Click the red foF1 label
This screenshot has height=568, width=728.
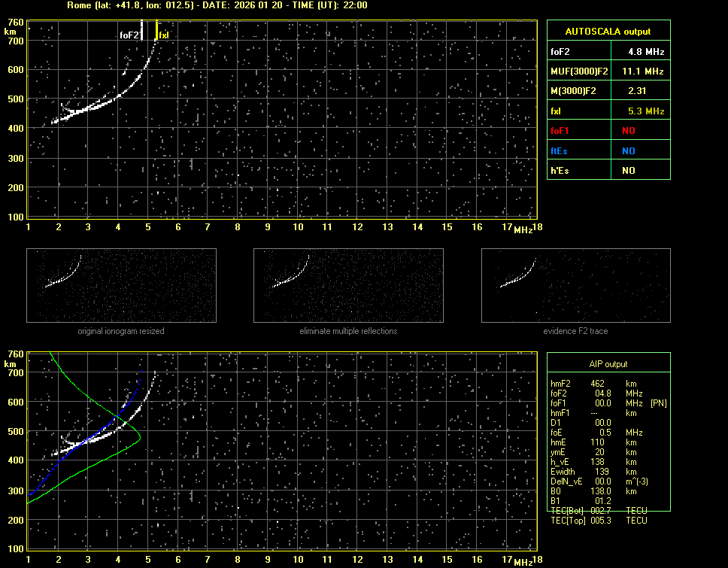pos(560,131)
